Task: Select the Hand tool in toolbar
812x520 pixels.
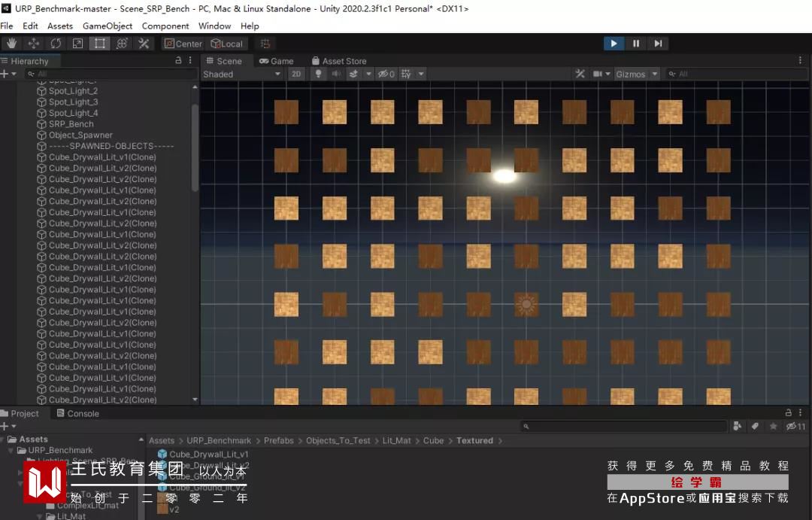Action: (11, 44)
